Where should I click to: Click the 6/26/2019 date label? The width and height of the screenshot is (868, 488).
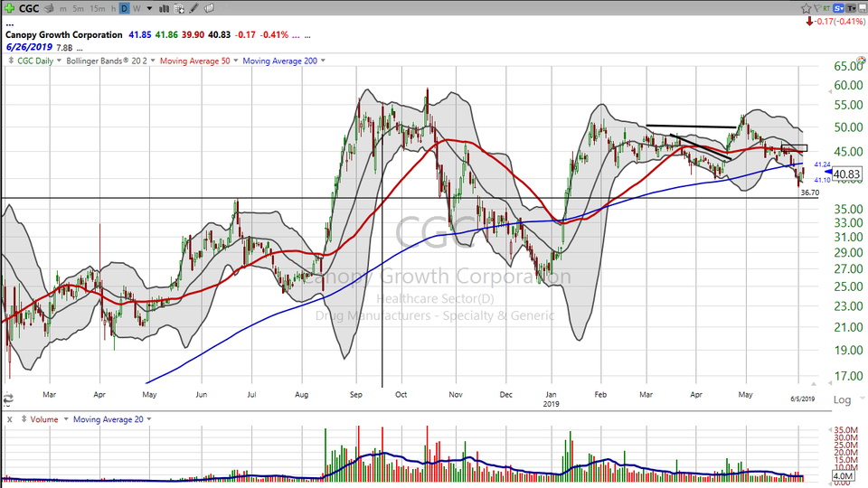pyautogui.click(x=29, y=47)
